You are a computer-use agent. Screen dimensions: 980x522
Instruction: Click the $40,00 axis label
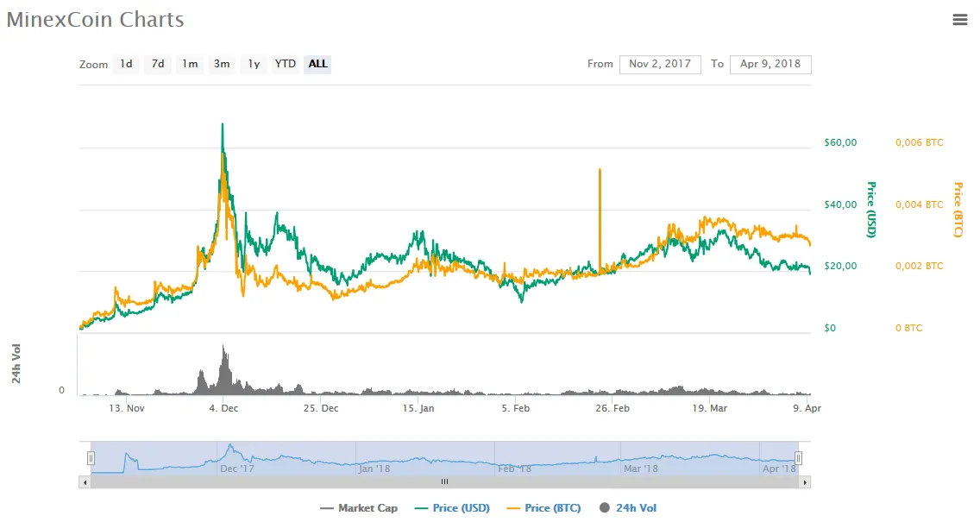pos(840,204)
